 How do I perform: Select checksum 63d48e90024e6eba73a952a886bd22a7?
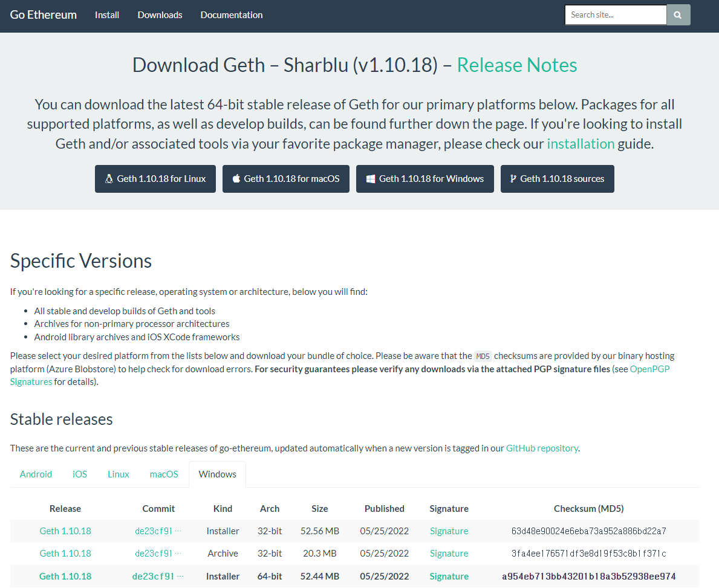click(x=589, y=531)
